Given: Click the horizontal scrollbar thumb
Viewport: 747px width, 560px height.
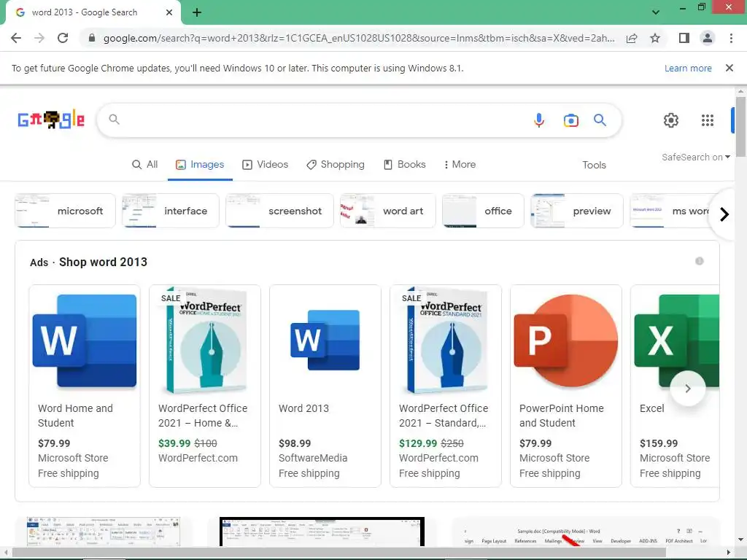Looking at the screenshot, I should tap(339, 553).
